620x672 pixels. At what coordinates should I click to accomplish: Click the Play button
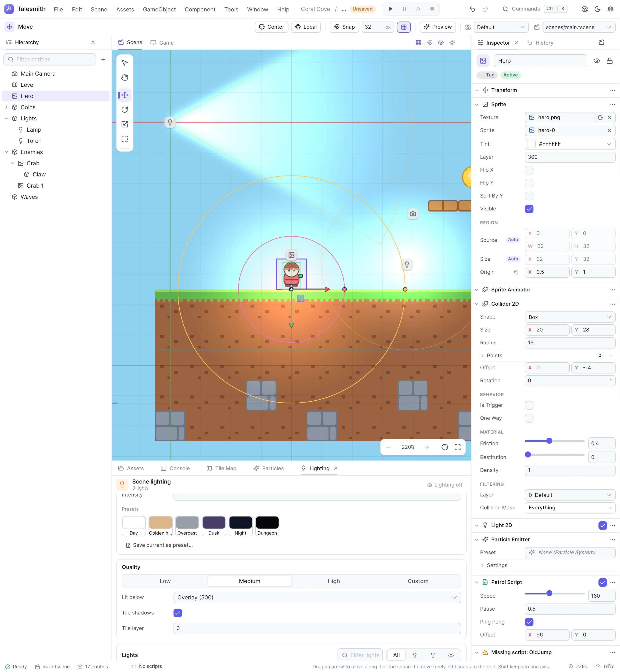pos(391,9)
